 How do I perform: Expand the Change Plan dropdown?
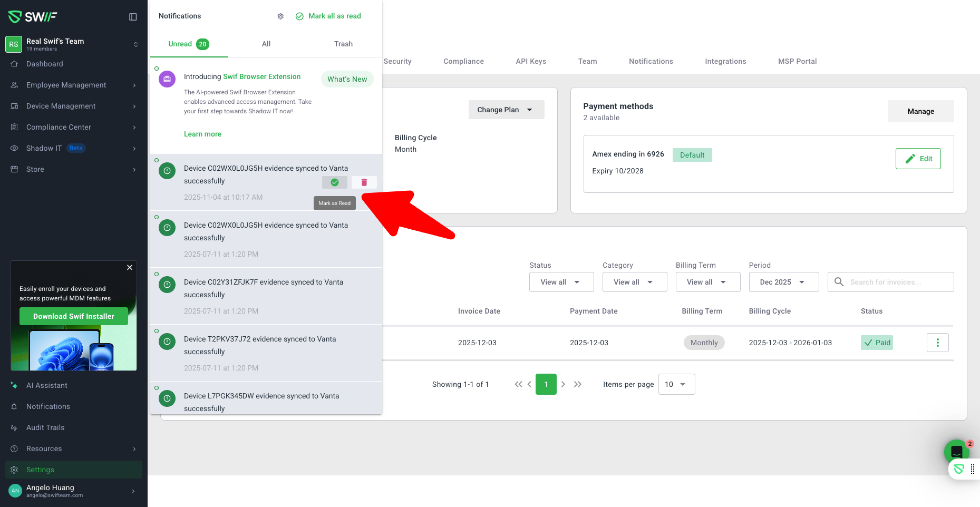click(506, 110)
